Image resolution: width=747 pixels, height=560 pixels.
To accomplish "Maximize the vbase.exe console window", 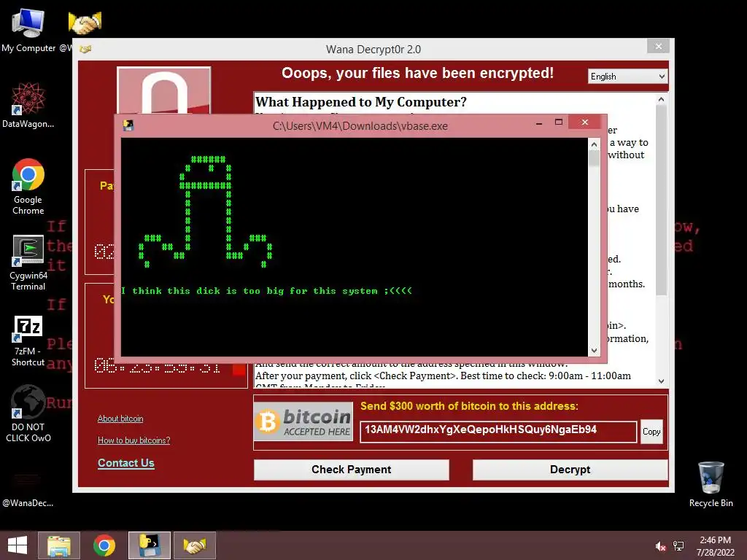I will [x=559, y=122].
